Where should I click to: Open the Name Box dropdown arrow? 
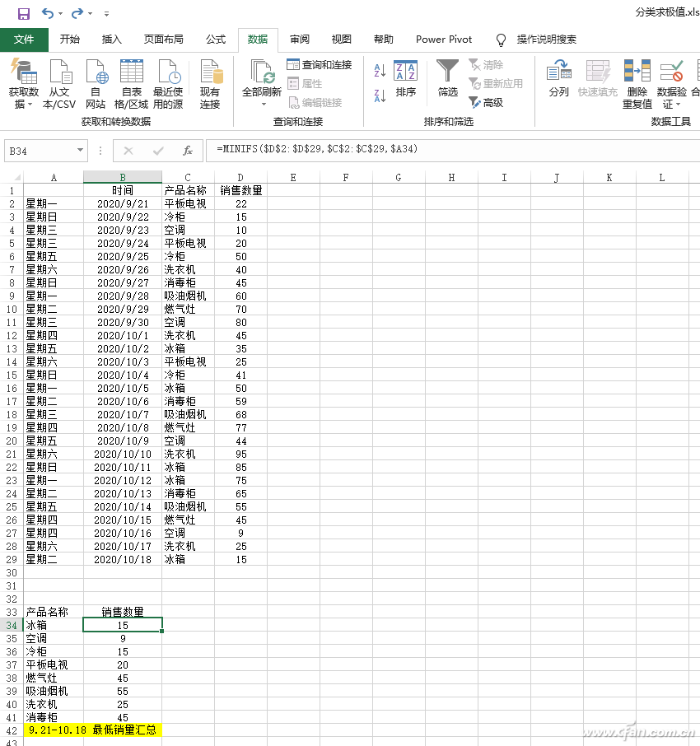pyautogui.click(x=80, y=151)
